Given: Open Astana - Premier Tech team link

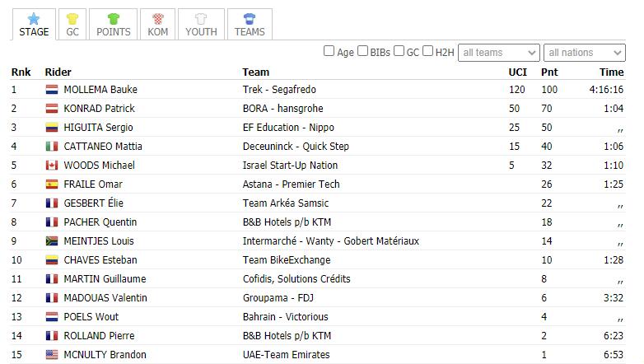Looking at the screenshot, I should pyautogui.click(x=292, y=184).
